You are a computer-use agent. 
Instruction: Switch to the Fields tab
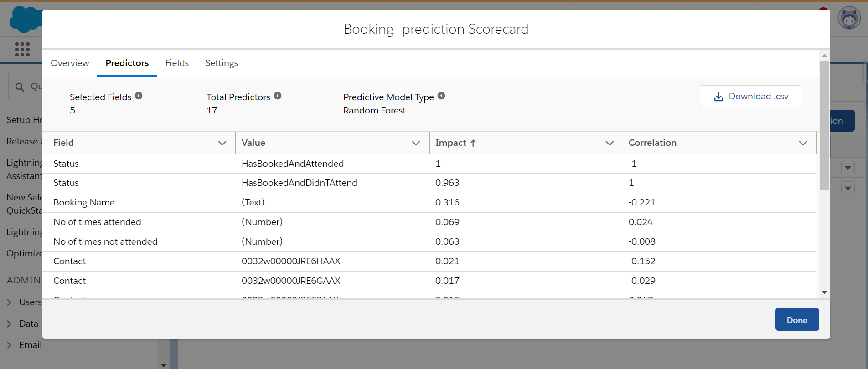click(177, 63)
